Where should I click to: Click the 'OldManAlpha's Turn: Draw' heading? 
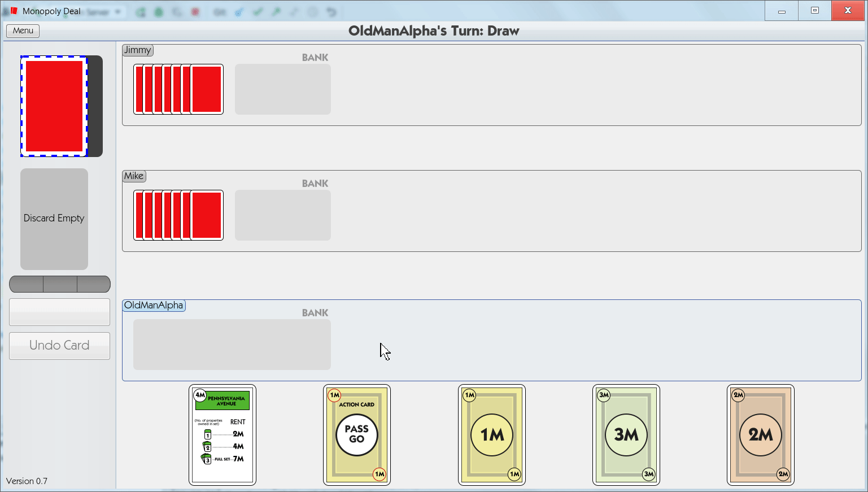tap(434, 31)
